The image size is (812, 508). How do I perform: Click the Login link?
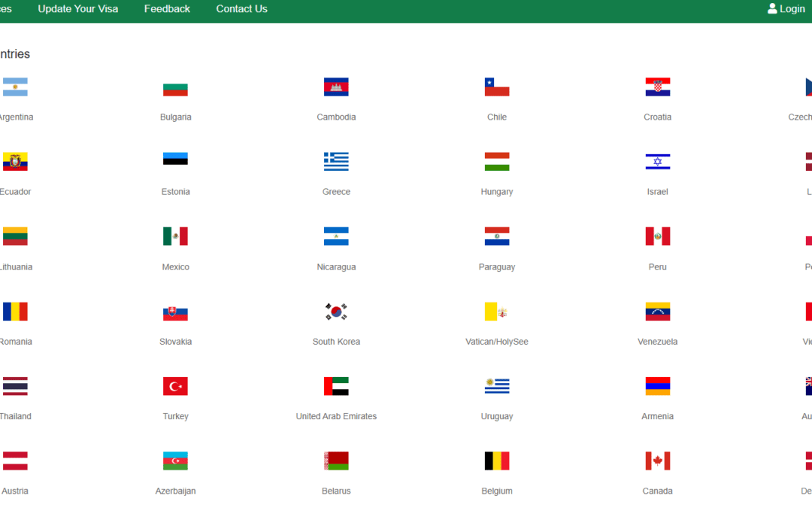(x=792, y=9)
